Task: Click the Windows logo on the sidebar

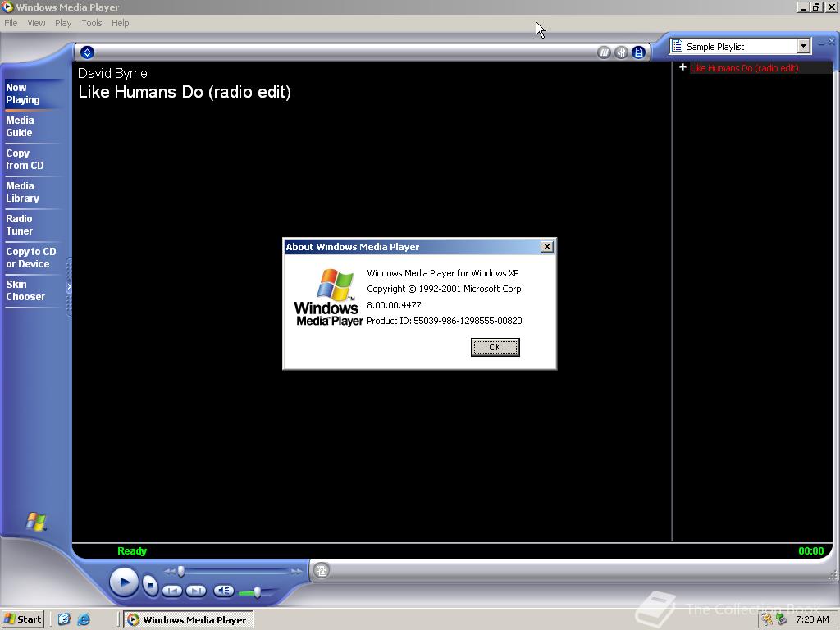Action: (36, 521)
